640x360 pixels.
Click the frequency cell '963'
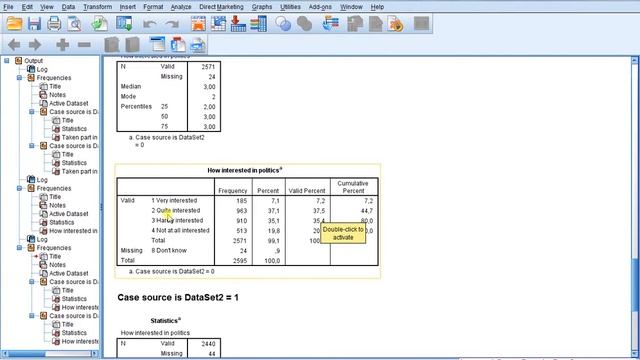[242, 211]
